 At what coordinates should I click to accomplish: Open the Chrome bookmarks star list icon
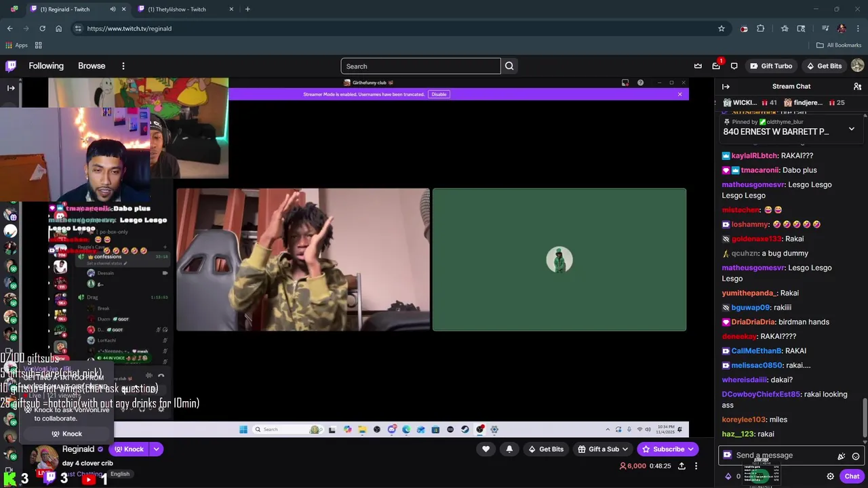click(x=785, y=28)
